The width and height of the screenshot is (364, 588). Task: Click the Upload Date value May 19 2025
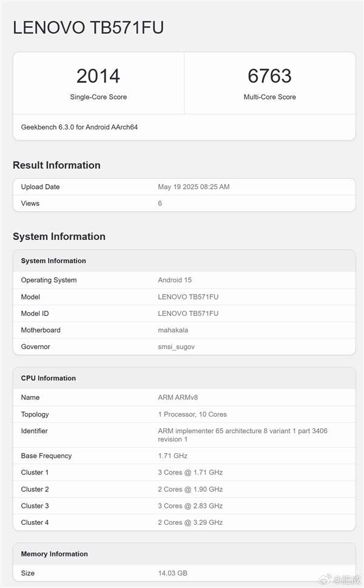coord(194,187)
